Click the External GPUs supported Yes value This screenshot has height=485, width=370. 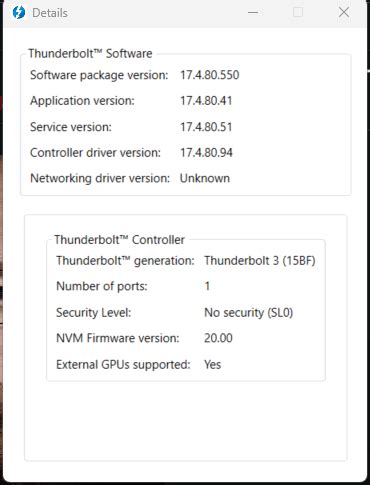point(213,364)
